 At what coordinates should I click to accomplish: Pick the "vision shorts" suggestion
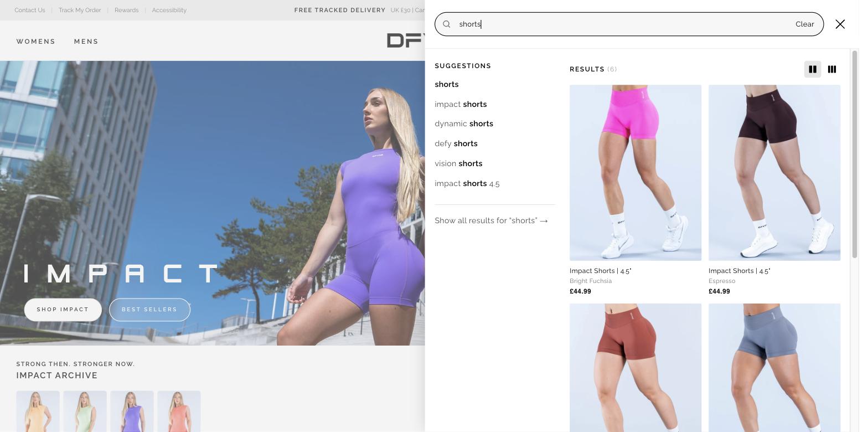pyautogui.click(x=458, y=163)
